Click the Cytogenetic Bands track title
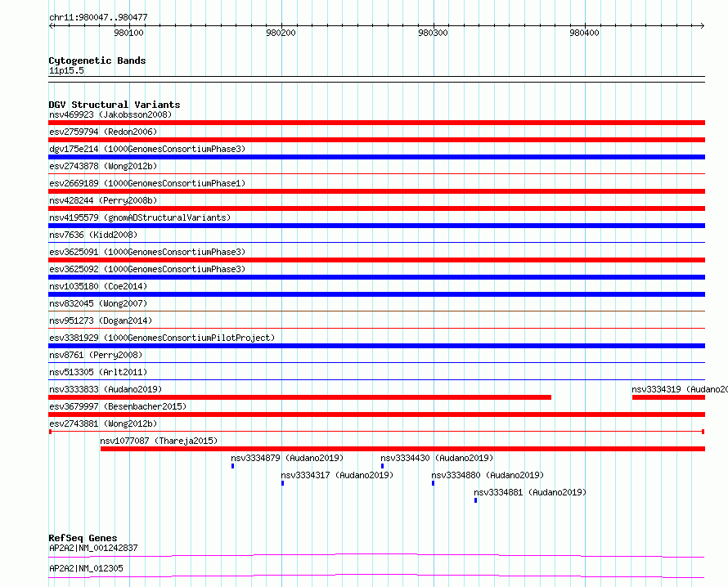 tap(97, 60)
